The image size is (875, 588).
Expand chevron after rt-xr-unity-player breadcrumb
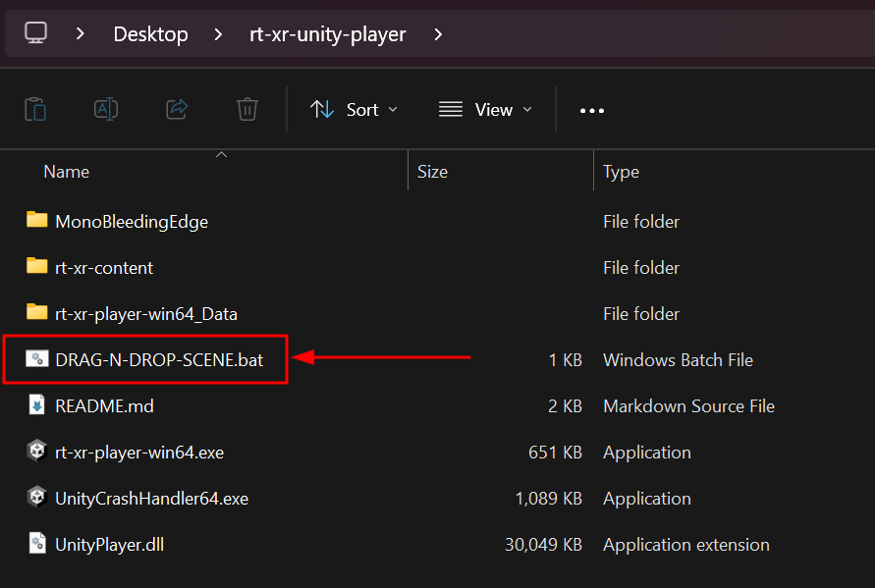[x=438, y=34]
